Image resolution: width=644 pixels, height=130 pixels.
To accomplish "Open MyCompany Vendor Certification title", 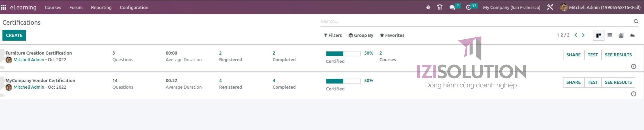I will coord(40,80).
